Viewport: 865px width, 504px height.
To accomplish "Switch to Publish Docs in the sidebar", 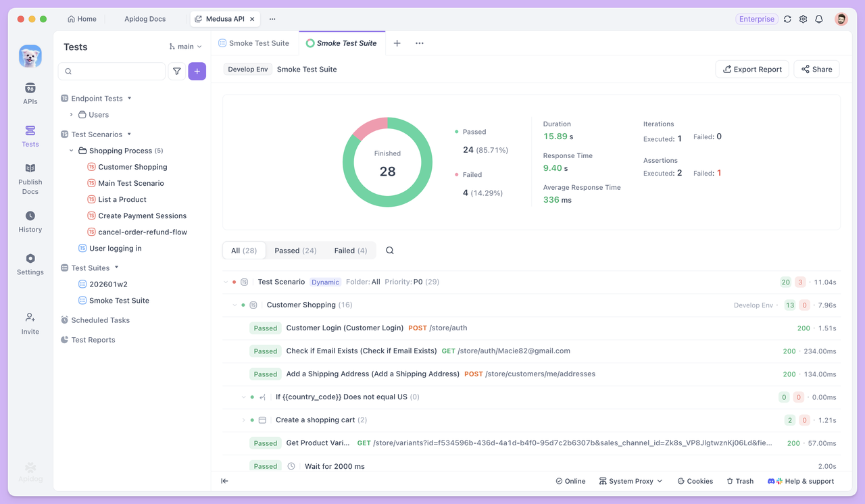I will pyautogui.click(x=30, y=178).
